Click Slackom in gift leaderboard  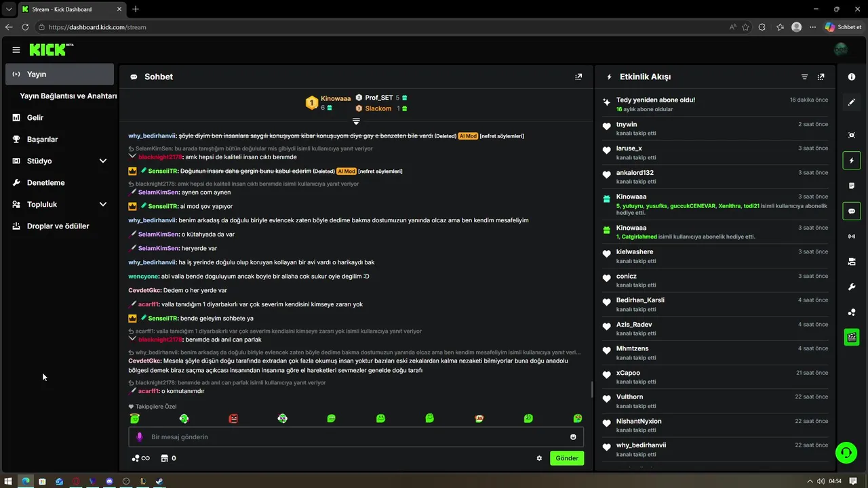pyautogui.click(x=378, y=108)
